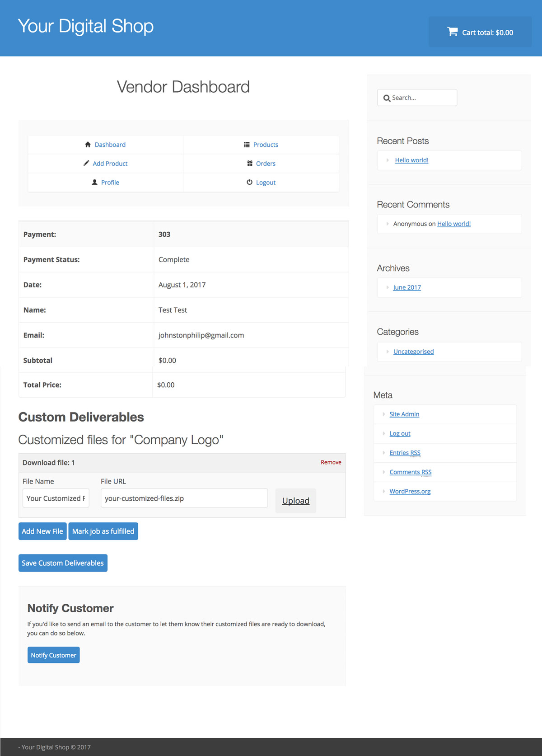Click the Logout power icon
The width and height of the screenshot is (542, 756).
(249, 182)
